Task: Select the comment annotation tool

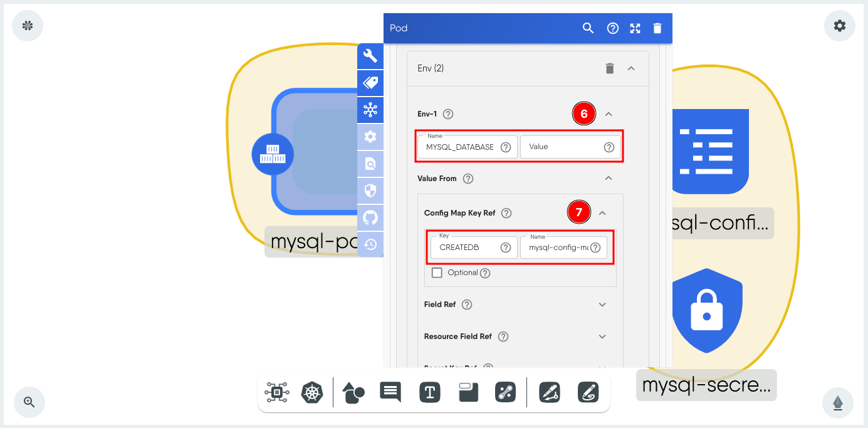Action: coord(390,392)
